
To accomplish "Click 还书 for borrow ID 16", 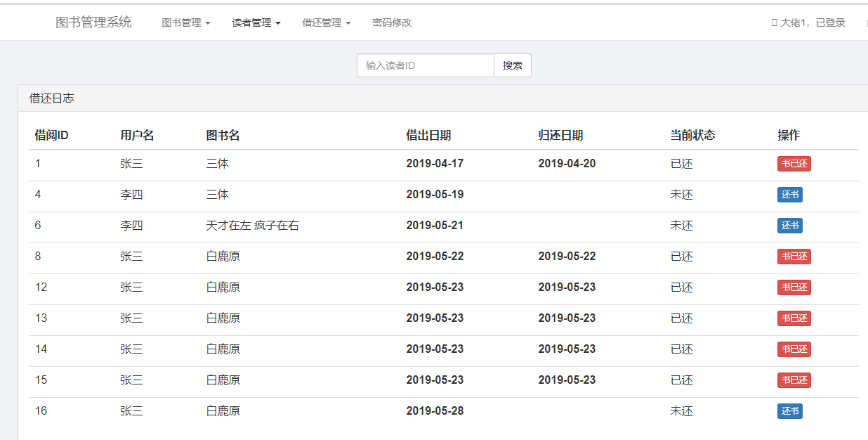I will point(789,411).
